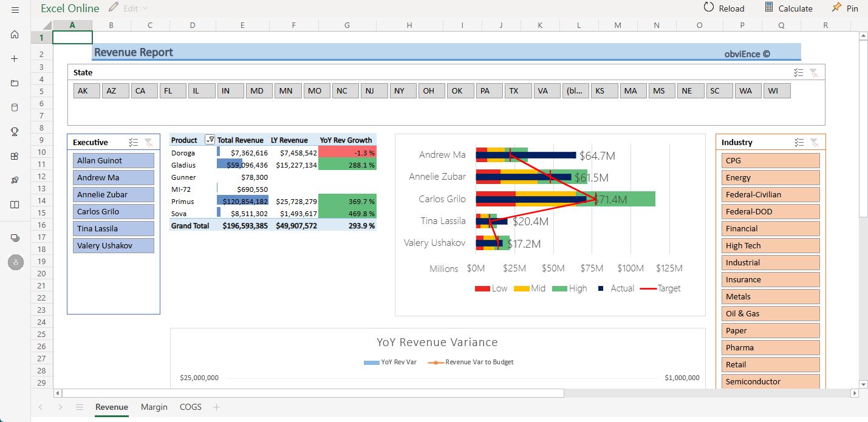Click the red Low legend swatch

482,289
